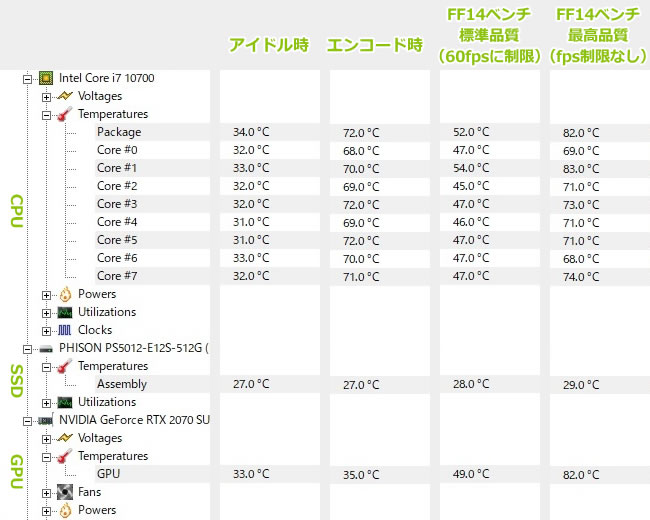Click Core #1 標準品質 value 54.0 °C
The width and height of the screenshot is (650, 520).
tap(471, 168)
